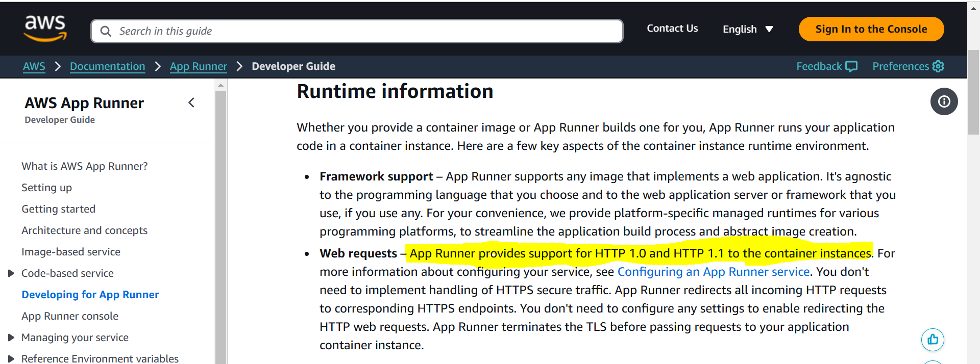Focus the Search in this guide field
The width and height of the screenshot is (980, 364).
(357, 31)
